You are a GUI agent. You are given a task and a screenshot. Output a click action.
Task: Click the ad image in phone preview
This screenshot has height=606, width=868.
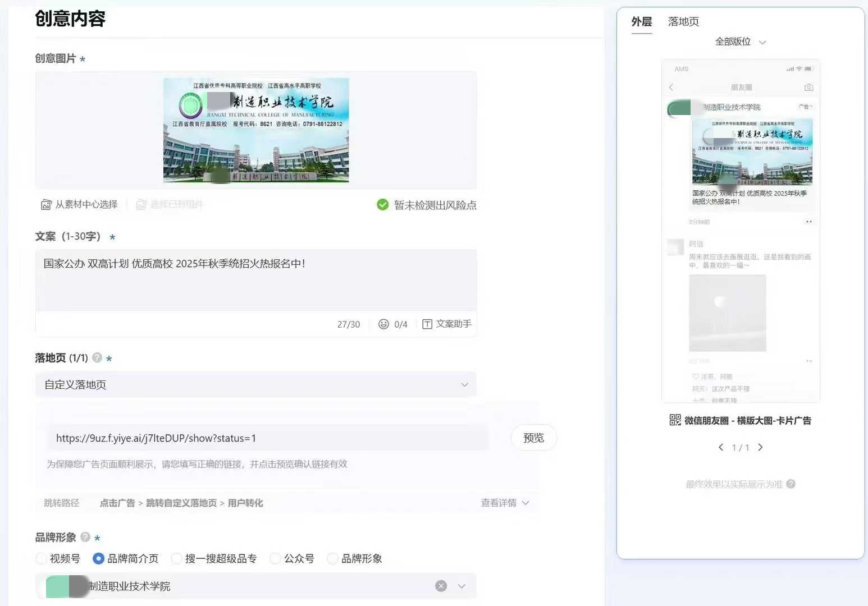752,151
